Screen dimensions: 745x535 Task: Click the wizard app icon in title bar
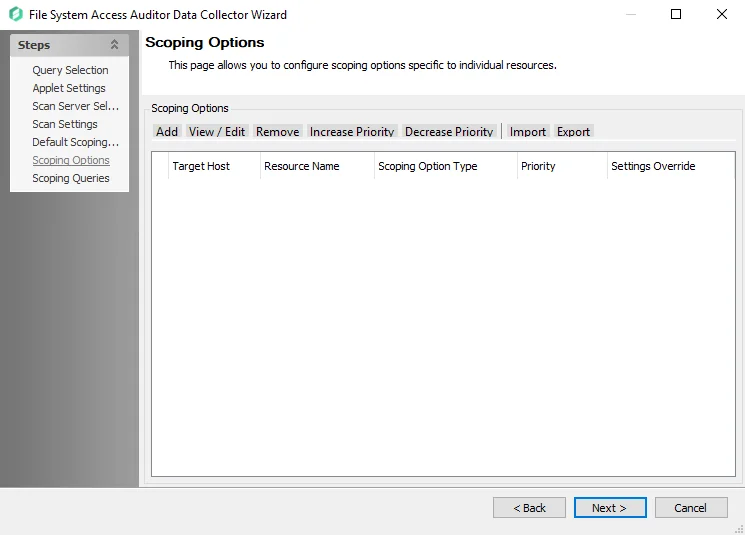click(x=16, y=14)
